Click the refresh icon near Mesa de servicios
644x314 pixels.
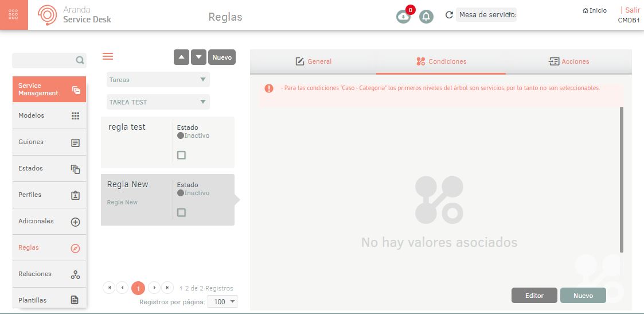pos(449,15)
